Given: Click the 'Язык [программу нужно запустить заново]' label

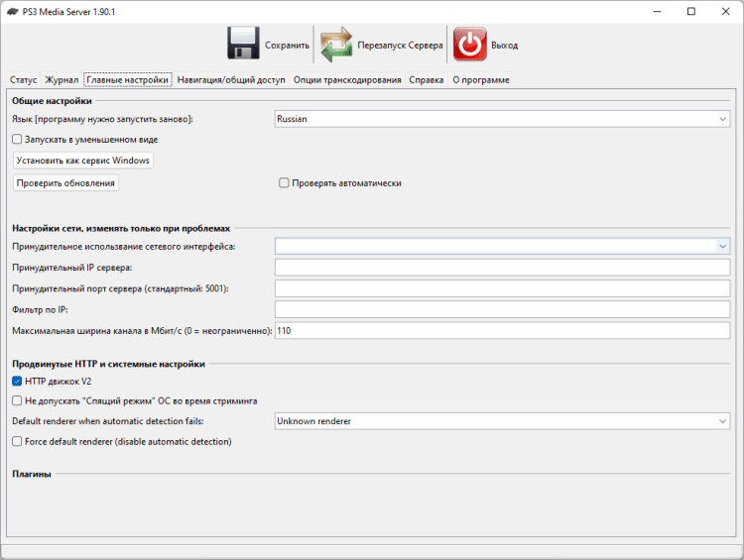Looking at the screenshot, I should (102, 119).
